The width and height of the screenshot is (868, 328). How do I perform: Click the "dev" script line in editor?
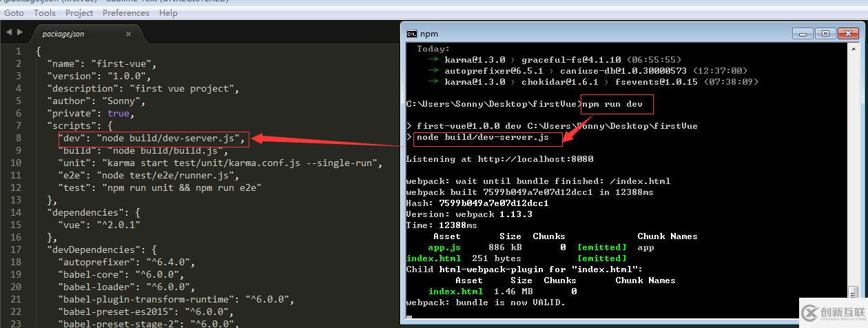click(x=152, y=138)
